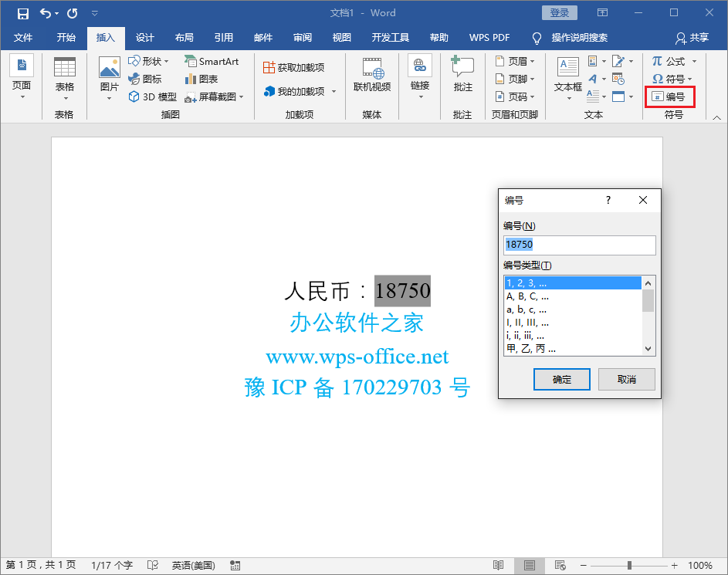Insert a 图表 chart
Viewport: 728px width, 575px height.
pyautogui.click(x=201, y=79)
